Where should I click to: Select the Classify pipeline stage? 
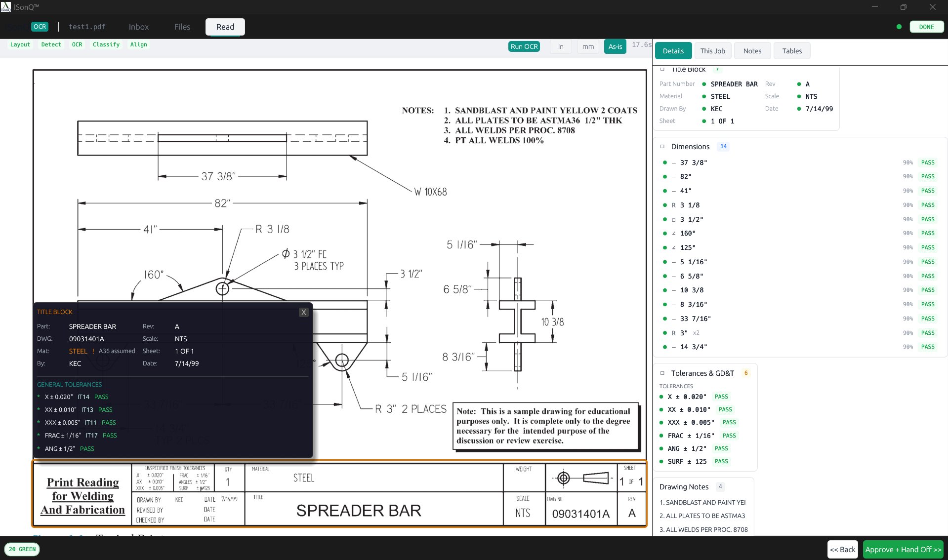click(x=106, y=44)
